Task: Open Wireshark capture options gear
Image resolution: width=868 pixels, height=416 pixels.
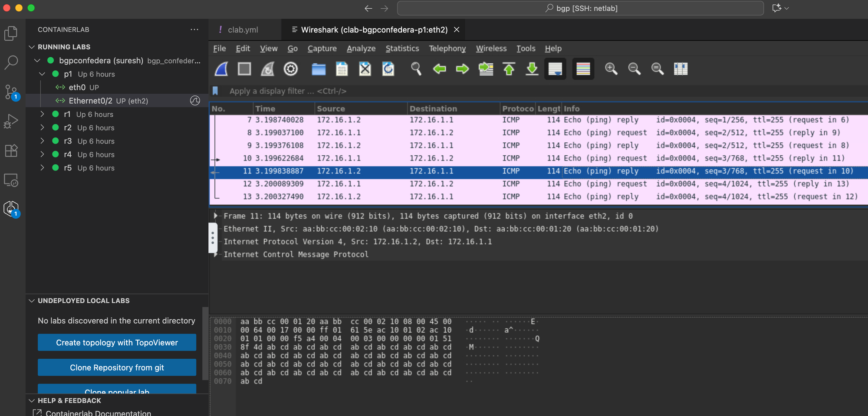Action: coord(290,69)
